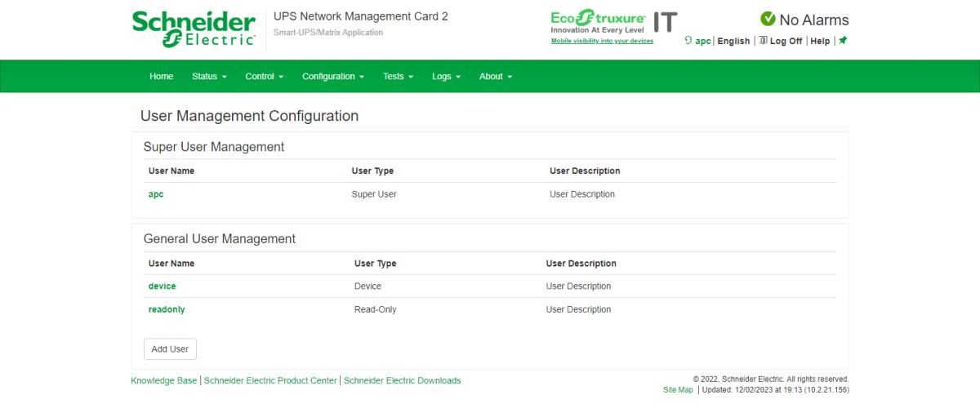Viewport: 980px width, 417px height.
Task: Click User Description in readonly row
Action: [x=578, y=309]
